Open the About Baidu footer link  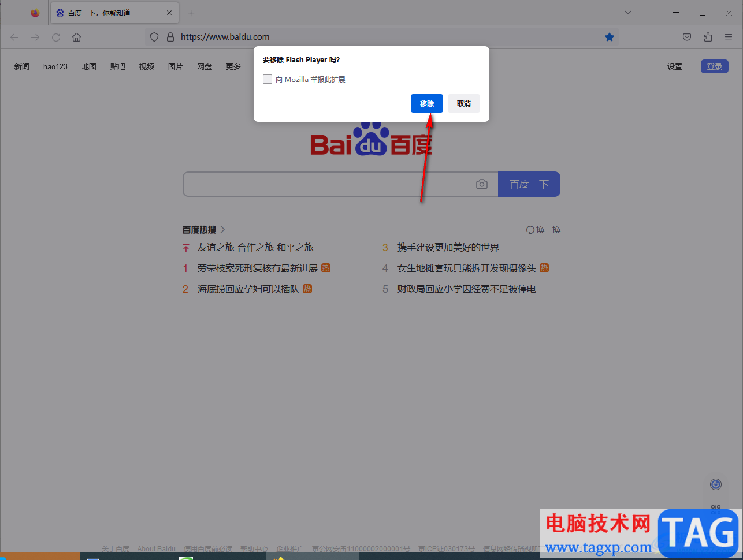pyautogui.click(x=157, y=548)
